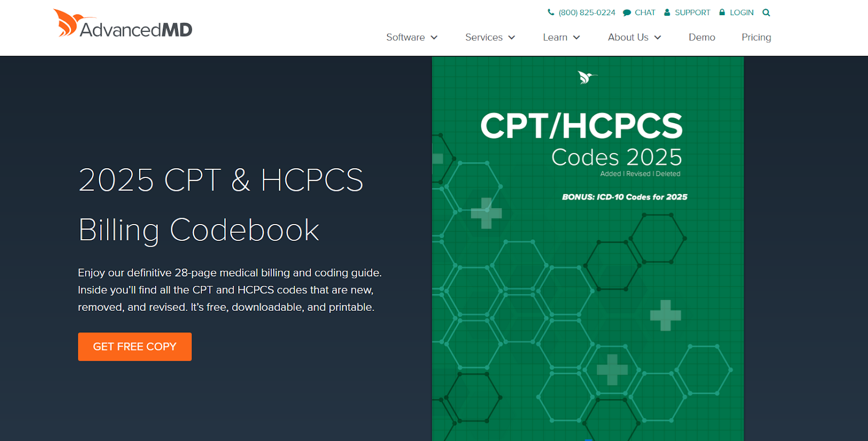Expand the Software menu chevron

click(434, 37)
